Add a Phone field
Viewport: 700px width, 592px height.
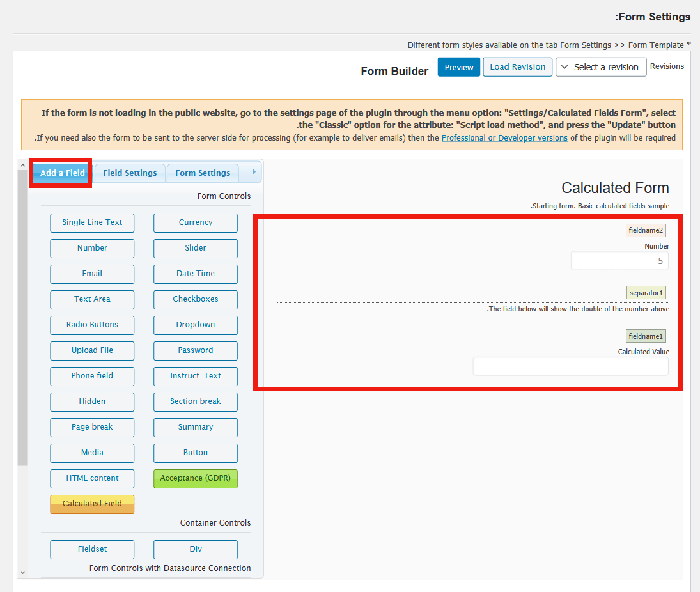[92, 376]
